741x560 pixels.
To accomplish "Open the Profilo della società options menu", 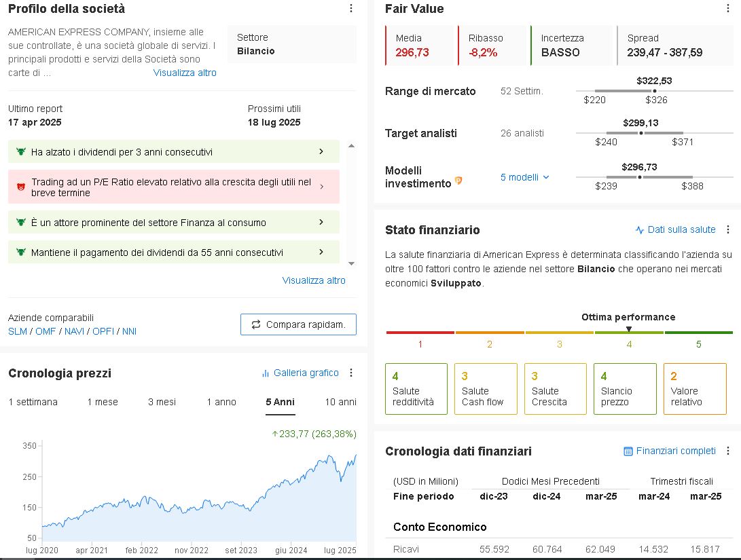I will (350, 9).
